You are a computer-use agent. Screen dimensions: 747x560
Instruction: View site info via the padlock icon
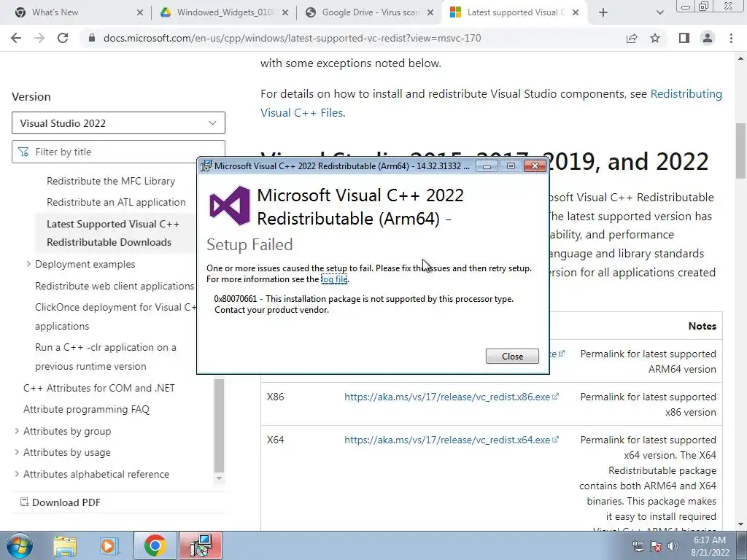coord(92,38)
